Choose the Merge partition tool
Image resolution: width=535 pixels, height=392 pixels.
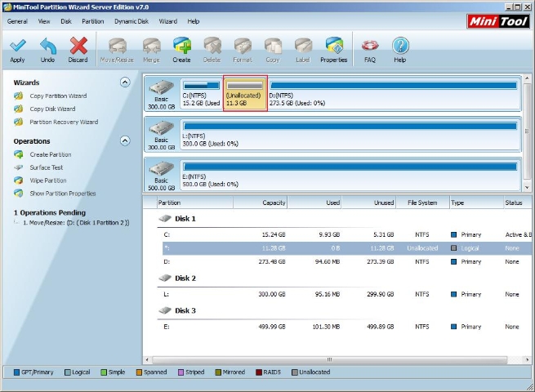(151, 50)
